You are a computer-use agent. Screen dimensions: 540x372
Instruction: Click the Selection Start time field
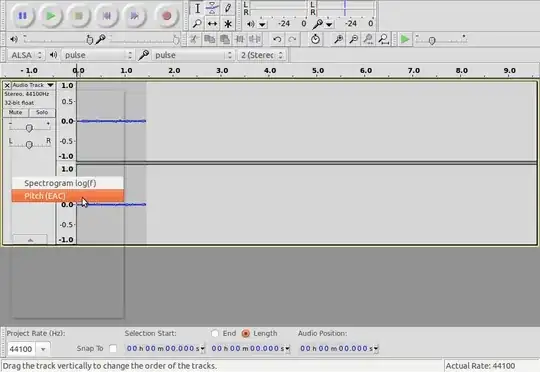(162, 349)
